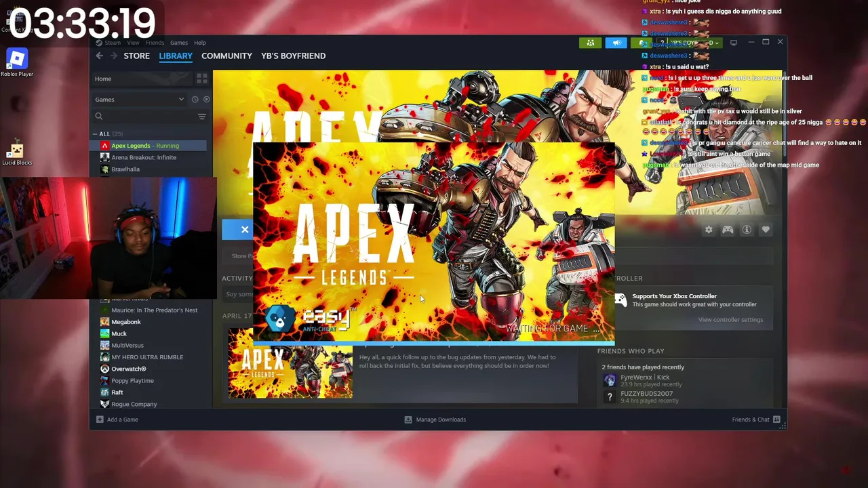The image size is (868, 488).
Task: Click the Megabonk game icon
Action: tap(104, 322)
